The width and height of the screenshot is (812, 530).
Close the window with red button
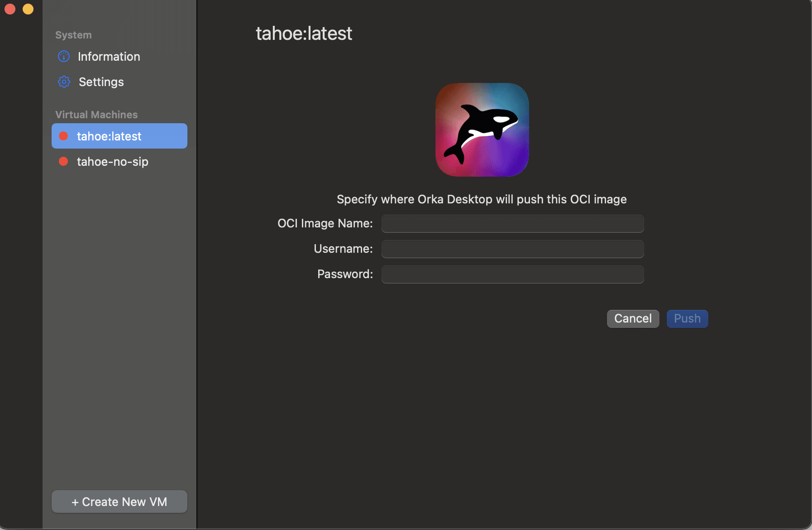pyautogui.click(x=10, y=9)
